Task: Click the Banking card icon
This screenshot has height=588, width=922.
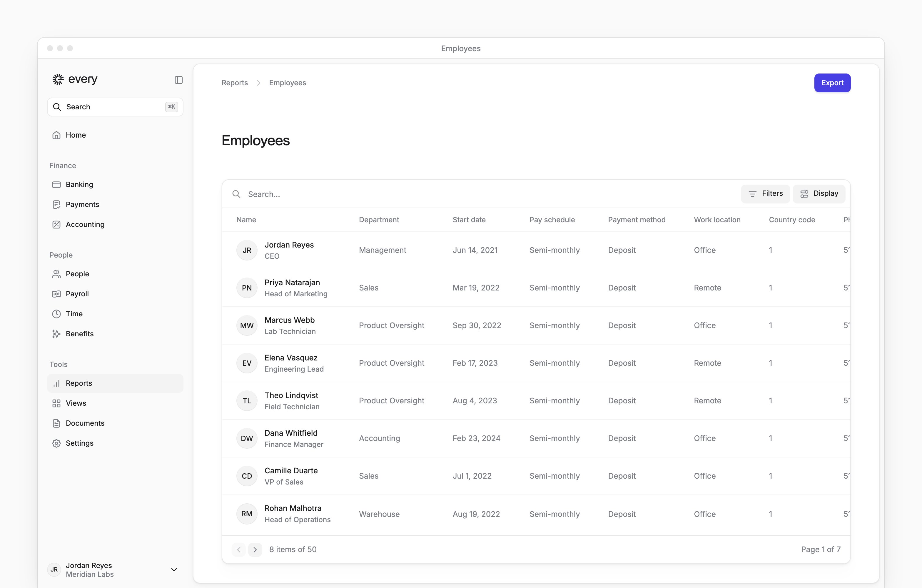Action: pyautogui.click(x=56, y=185)
